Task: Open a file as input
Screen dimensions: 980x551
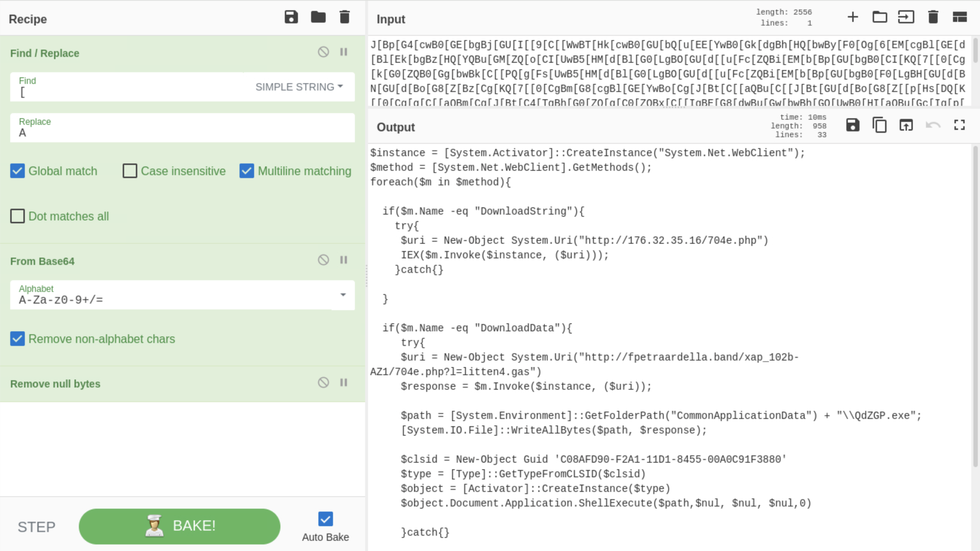Action: (880, 17)
